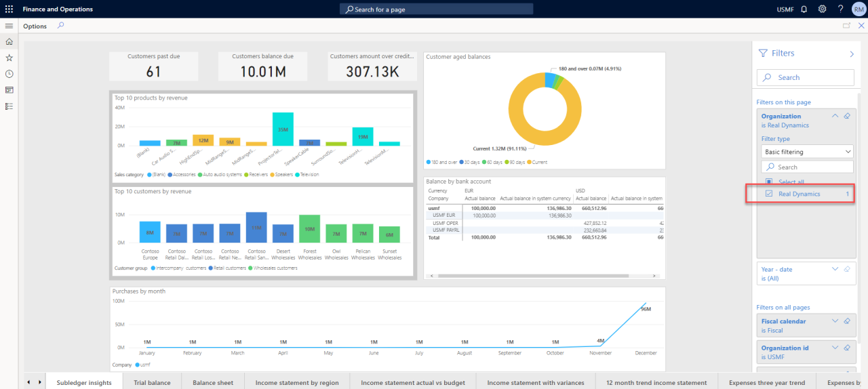The width and height of the screenshot is (868, 389).
Task: Click the Contoso Europe 8M bar
Action: pyautogui.click(x=150, y=232)
